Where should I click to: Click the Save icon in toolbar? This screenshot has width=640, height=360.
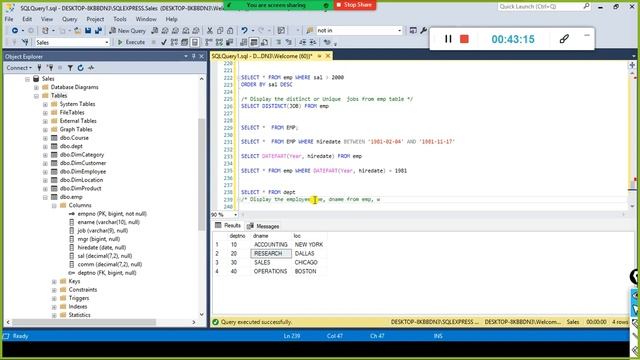(x=88, y=31)
